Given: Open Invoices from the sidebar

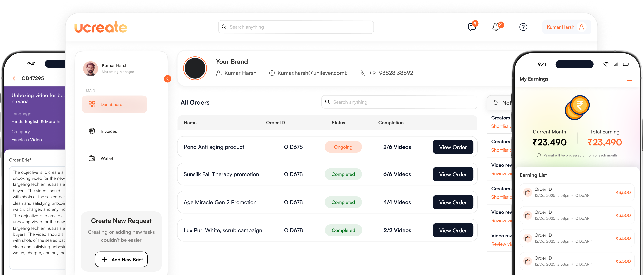Looking at the screenshot, I should click(109, 131).
